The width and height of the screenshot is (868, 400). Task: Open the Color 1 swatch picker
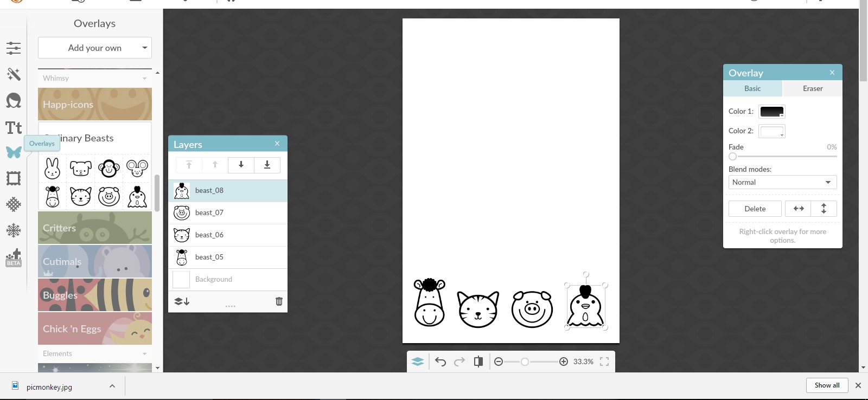pyautogui.click(x=771, y=112)
